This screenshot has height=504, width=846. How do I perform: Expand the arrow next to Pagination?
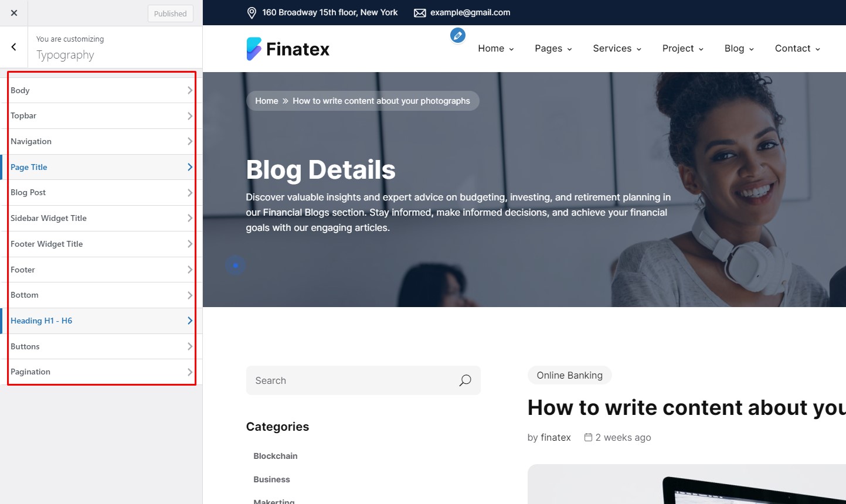[190, 372]
